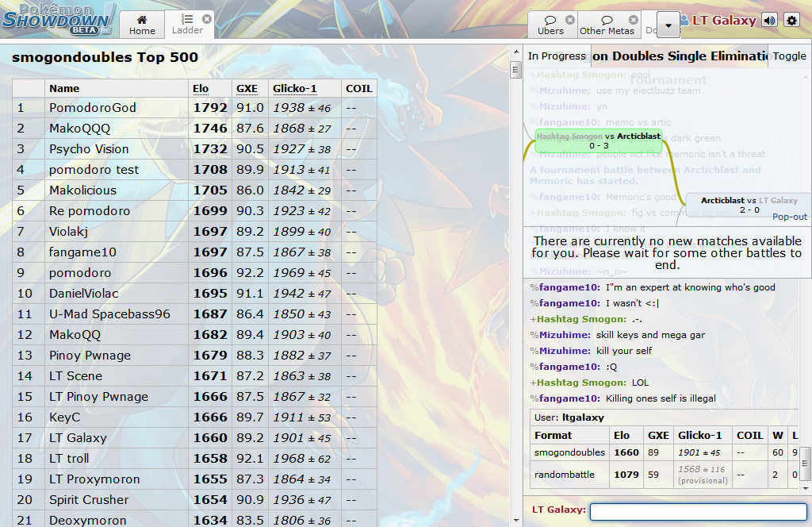Select Arcticblast vs LT Galaxy bracket node
Screen dimensions: 812x527
(x=749, y=205)
